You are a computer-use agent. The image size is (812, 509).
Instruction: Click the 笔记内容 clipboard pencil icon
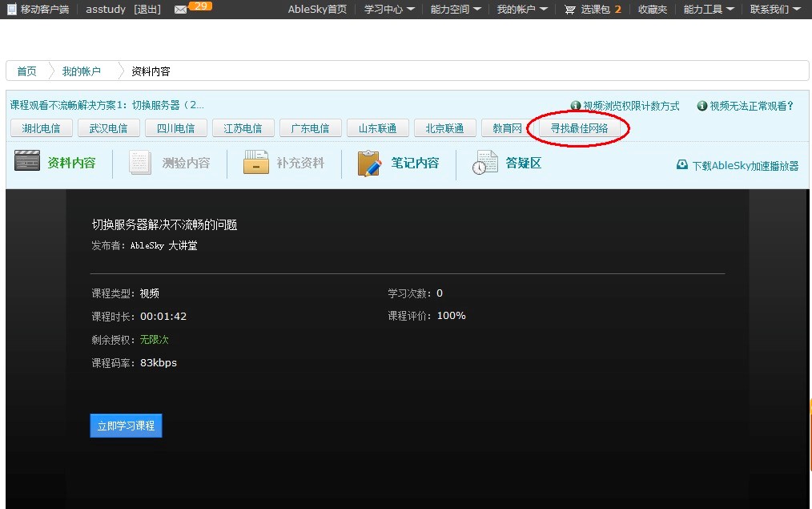click(x=369, y=163)
